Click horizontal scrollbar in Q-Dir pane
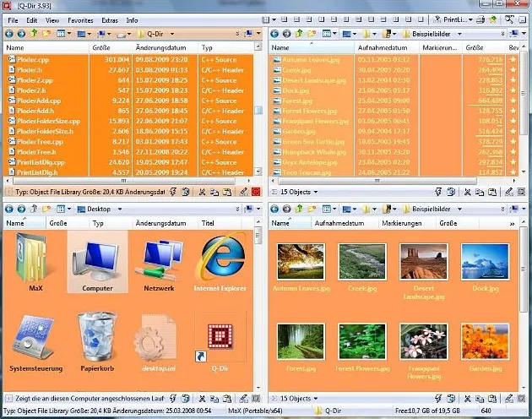The width and height of the screenshot is (532, 419). 124,181
